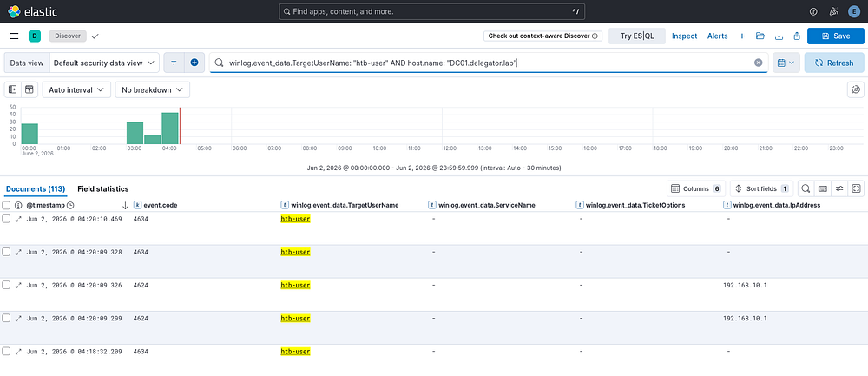868x376 pixels.
Task: Click event code 4624 at 04:20:09.299
Action: click(141, 319)
